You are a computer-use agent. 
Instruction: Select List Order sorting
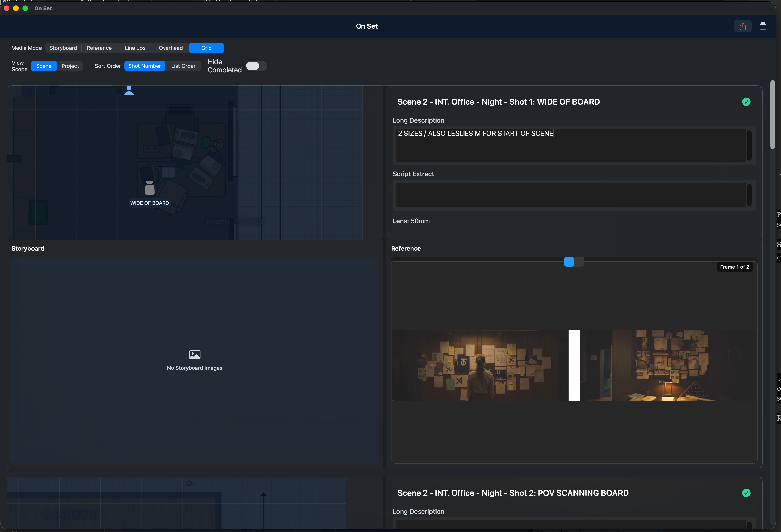[x=183, y=66]
